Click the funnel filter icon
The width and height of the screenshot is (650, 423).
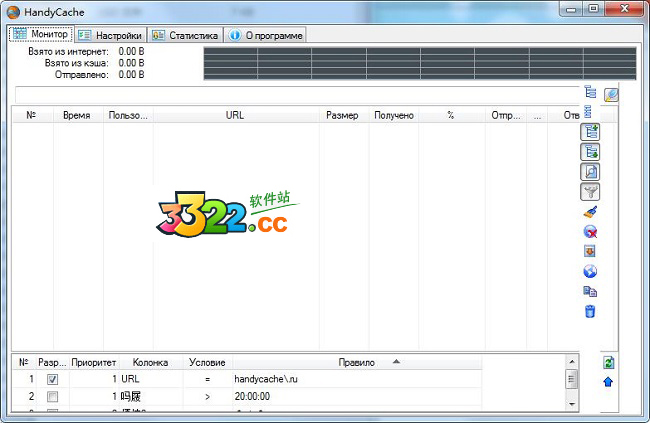[x=590, y=191]
